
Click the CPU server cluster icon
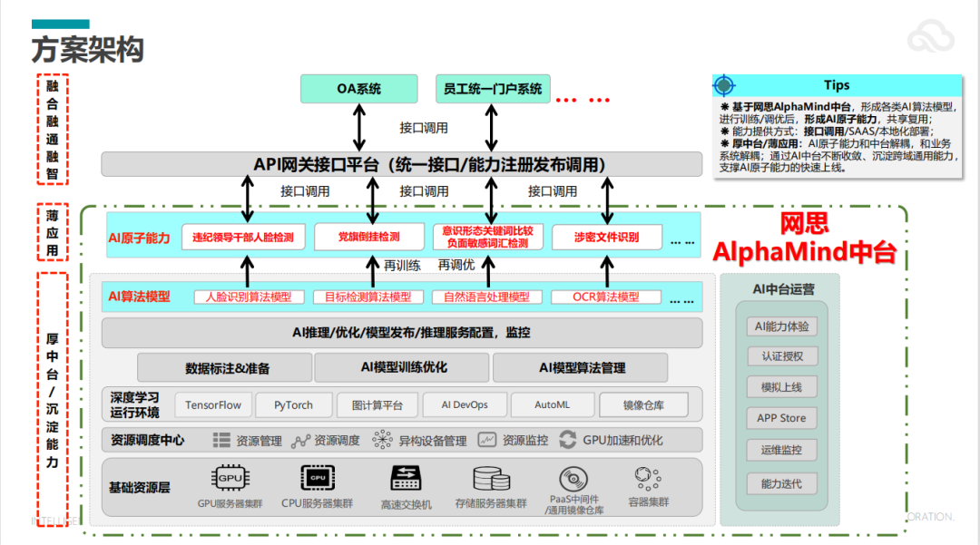[x=317, y=478]
